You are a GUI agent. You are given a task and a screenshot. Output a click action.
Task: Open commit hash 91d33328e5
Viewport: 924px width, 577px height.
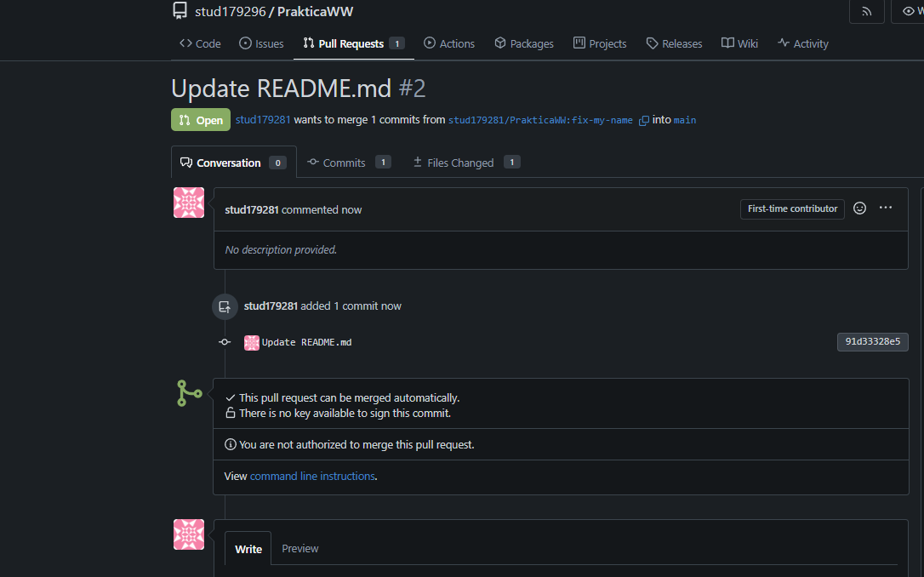872,342
